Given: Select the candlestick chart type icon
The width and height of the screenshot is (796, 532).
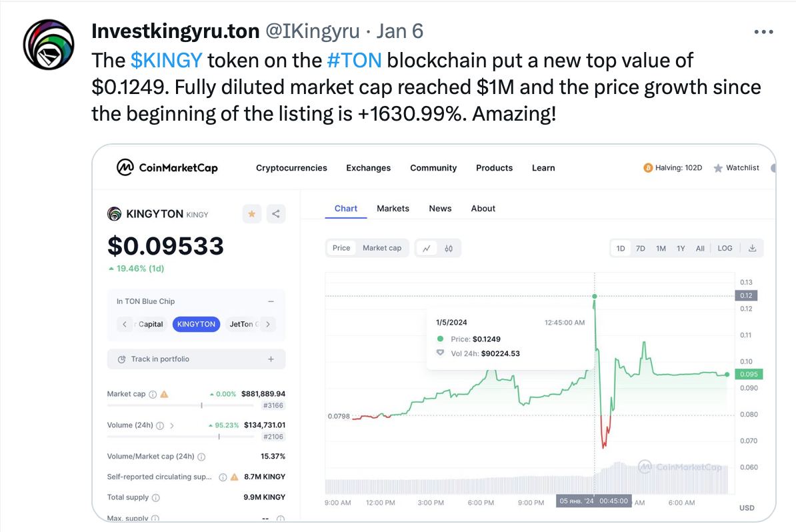Looking at the screenshot, I should [449, 248].
